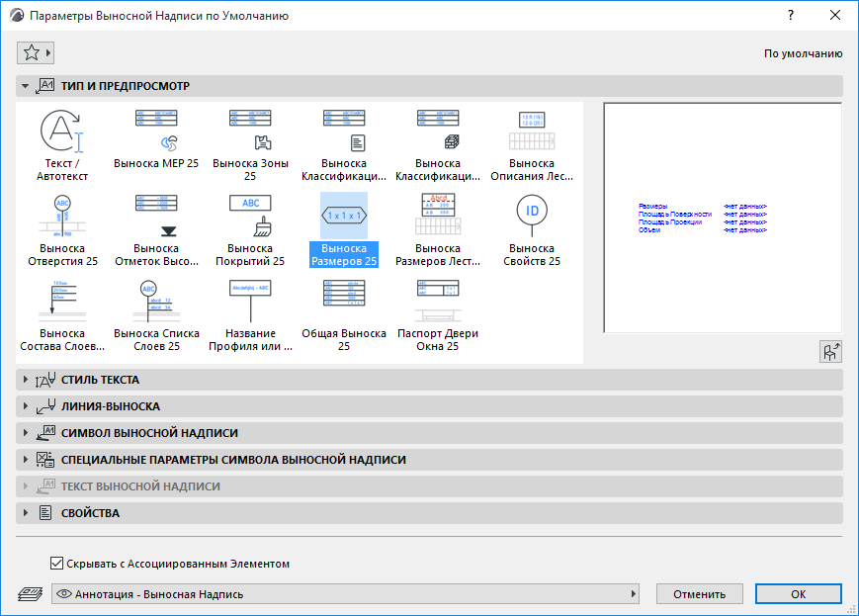Select Выноска Классификации with document icon

pos(344,145)
